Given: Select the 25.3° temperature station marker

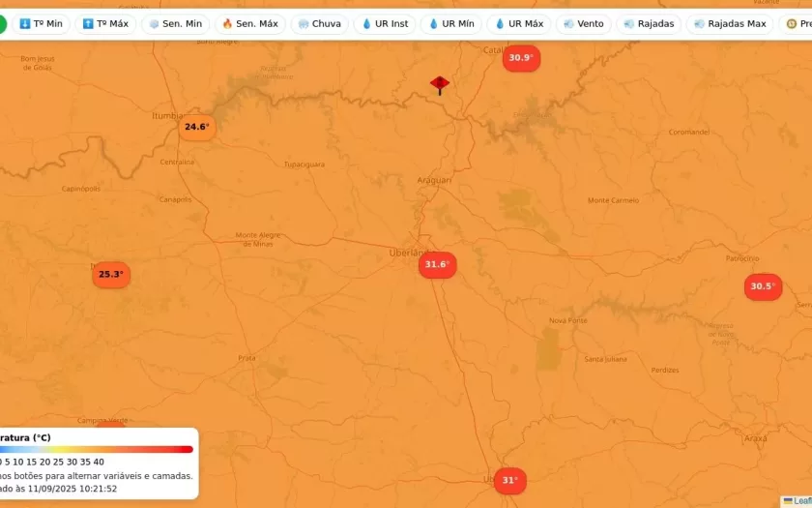Looking at the screenshot, I should [111, 274].
